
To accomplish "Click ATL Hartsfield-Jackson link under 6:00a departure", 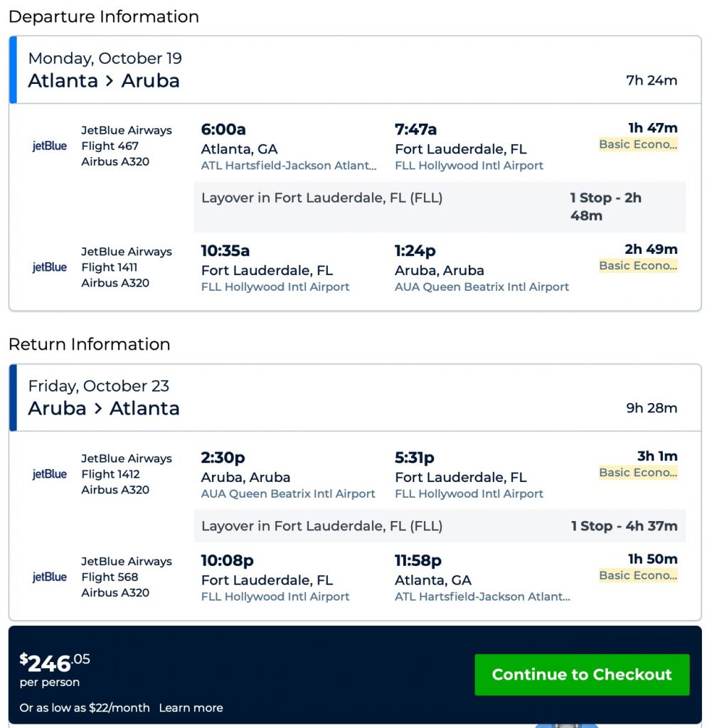I will [289, 166].
